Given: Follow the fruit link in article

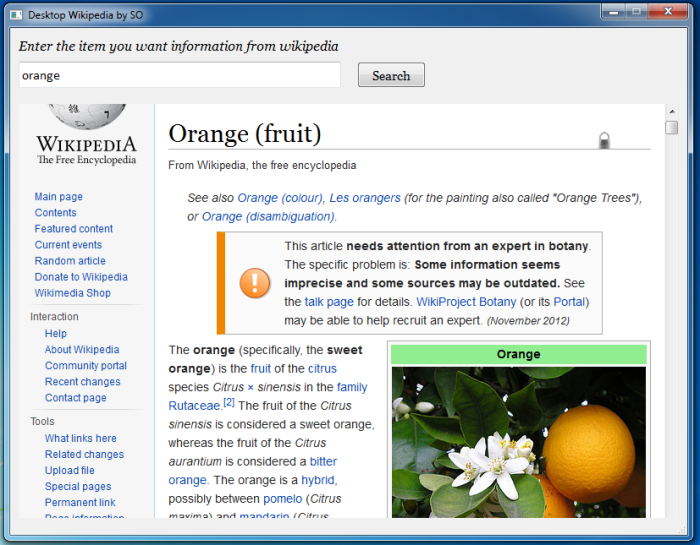Looking at the screenshot, I should click(261, 369).
